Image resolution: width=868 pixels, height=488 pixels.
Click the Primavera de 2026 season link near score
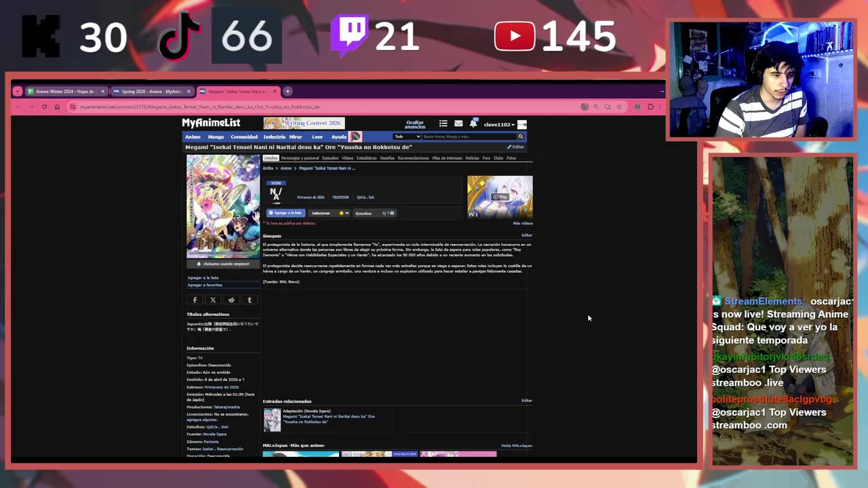coord(311,197)
